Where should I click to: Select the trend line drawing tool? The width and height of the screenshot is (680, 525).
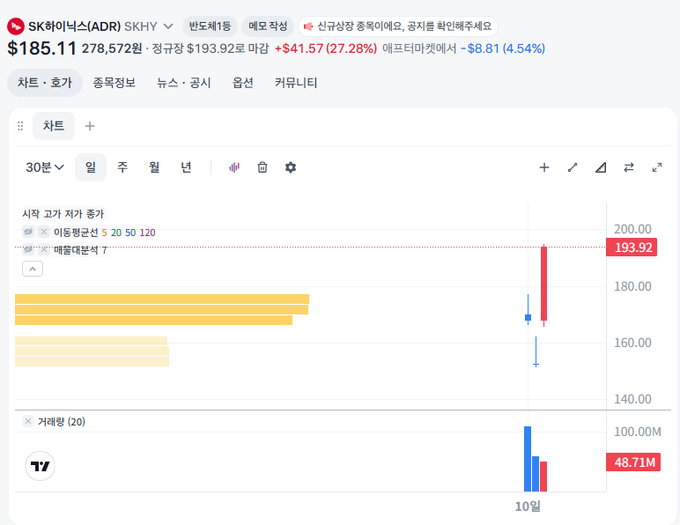pyautogui.click(x=572, y=167)
